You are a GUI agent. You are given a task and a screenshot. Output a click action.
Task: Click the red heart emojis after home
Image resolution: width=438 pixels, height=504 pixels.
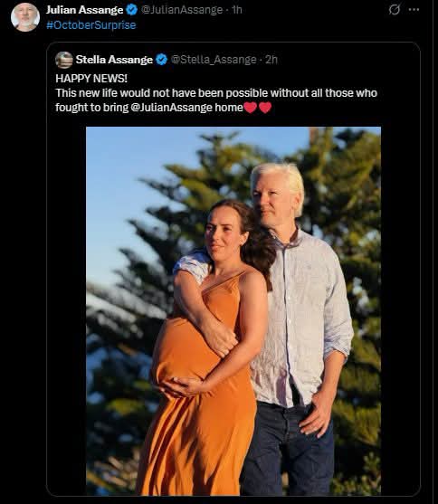click(x=258, y=108)
